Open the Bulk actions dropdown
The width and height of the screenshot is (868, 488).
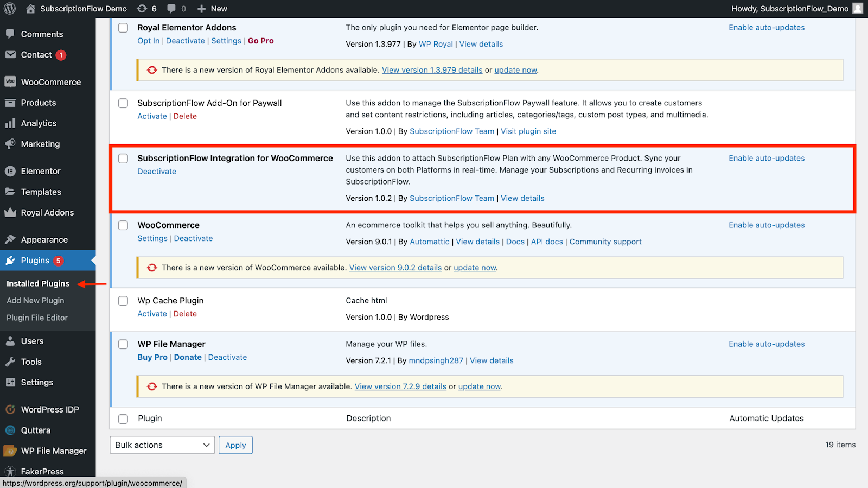[162, 445]
